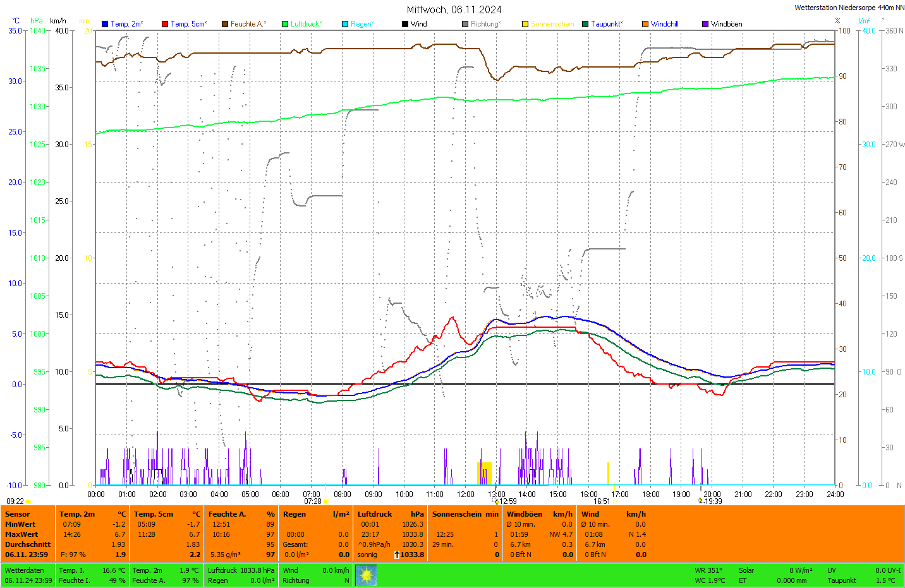
Task: Select the Taupunkt* legend label
Action: (x=607, y=24)
